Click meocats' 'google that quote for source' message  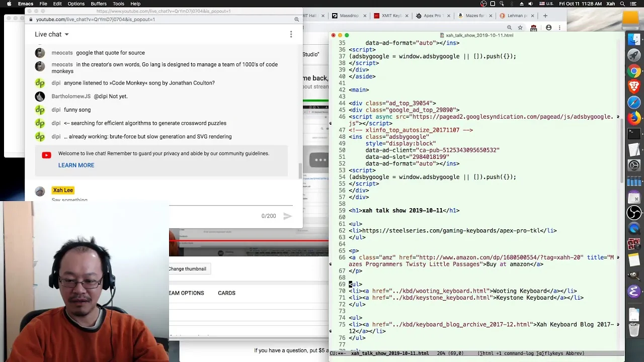(111, 53)
